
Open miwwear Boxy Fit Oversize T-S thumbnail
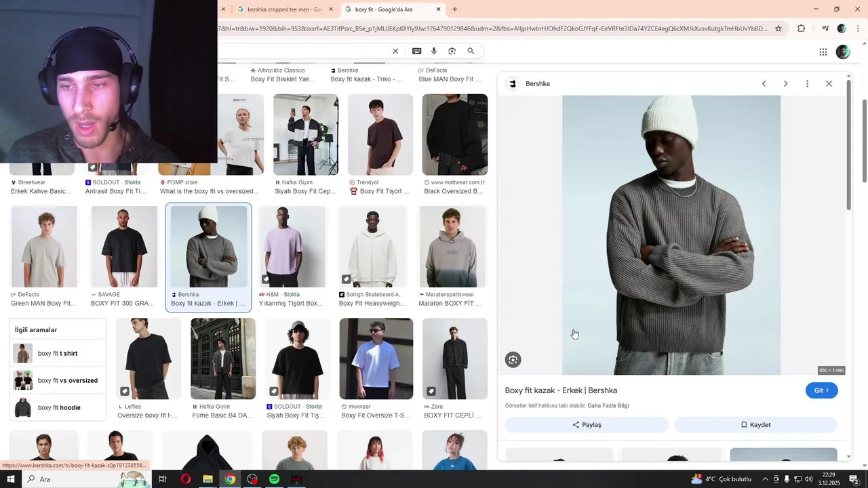coord(376,359)
